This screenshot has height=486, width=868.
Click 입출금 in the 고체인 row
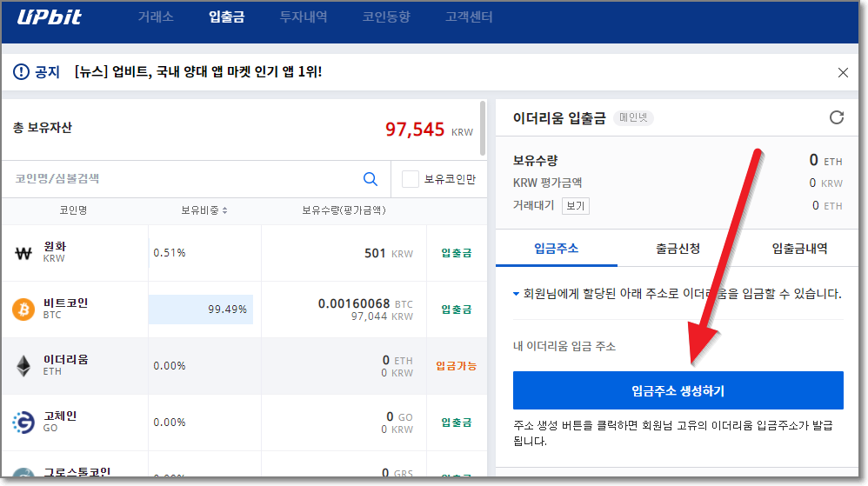pos(457,423)
